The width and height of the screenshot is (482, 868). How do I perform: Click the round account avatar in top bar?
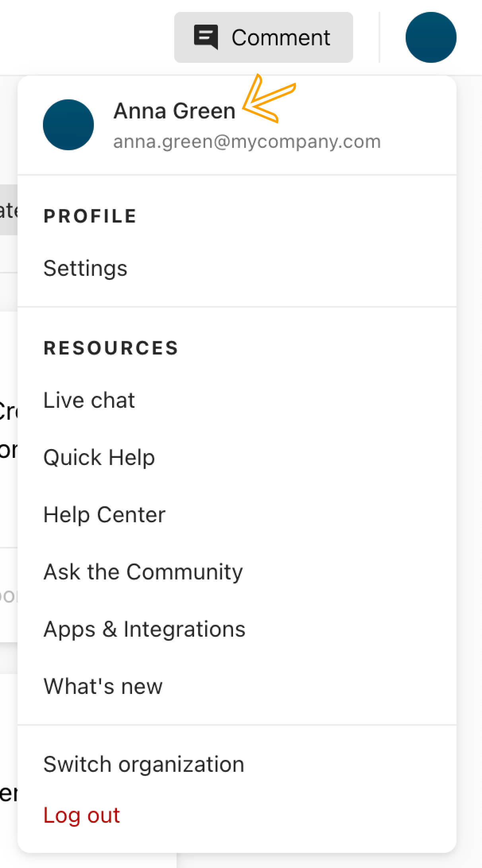pyautogui.click(x=431, y=37)
